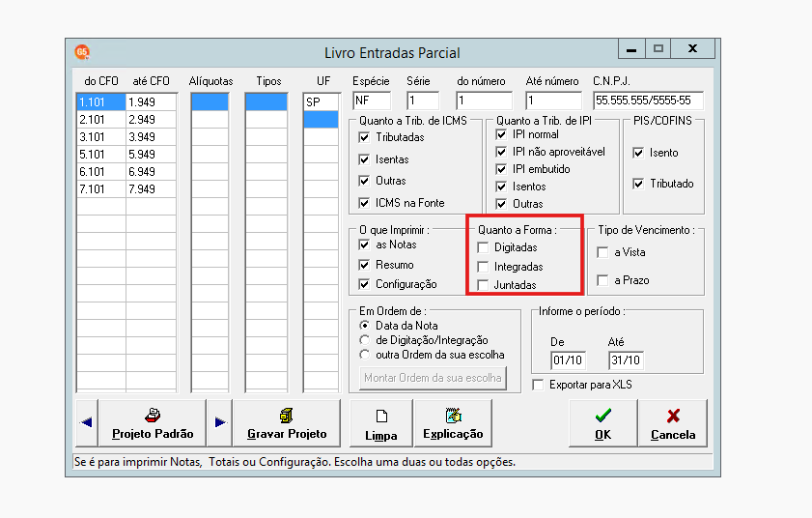This screenshot has width=812, height=518.
Task: Click the 'do número' input field
Action: pyautogui.click(x=484, y=101)
